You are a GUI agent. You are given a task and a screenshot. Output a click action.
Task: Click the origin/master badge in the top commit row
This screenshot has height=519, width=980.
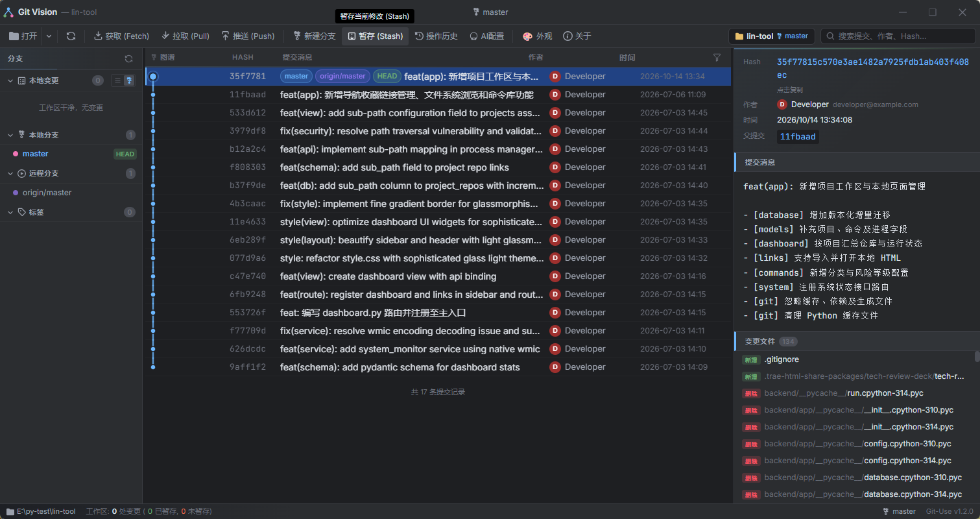click(x=342, y=76)
